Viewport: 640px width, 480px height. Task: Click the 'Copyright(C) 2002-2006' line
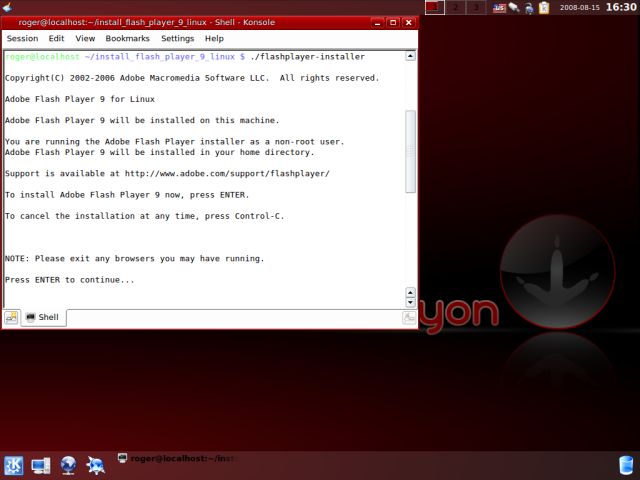coord(192,78)
